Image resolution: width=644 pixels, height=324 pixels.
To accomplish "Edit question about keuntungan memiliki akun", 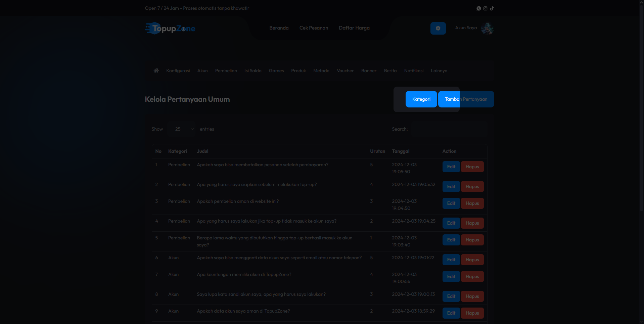I will (x=451, y=277).
